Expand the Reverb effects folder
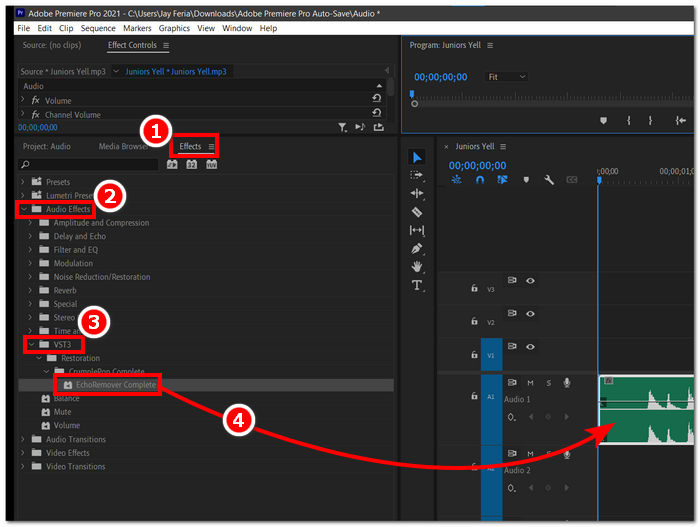The height and width of the screenshot is (527, 700). [29, 291]
